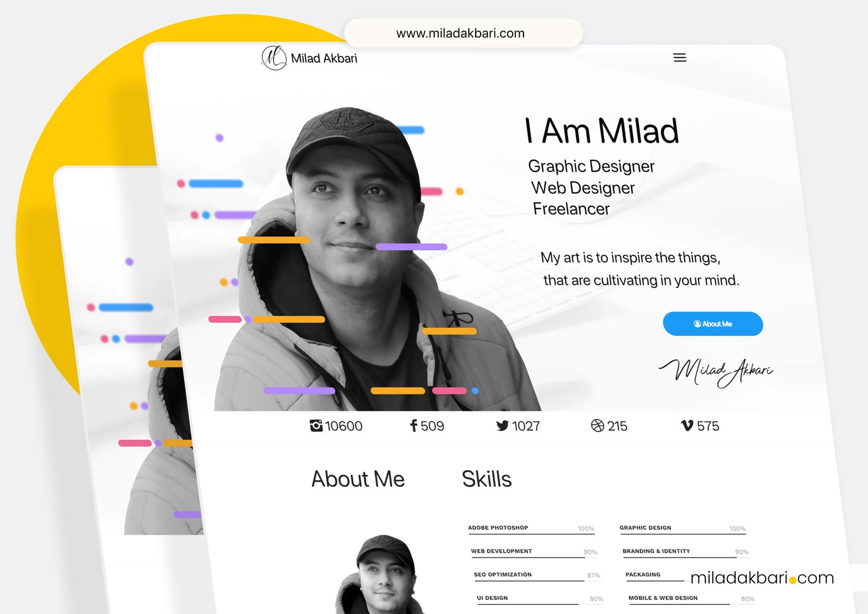Click the Branding & Identity skill bar

coord(686,553)
